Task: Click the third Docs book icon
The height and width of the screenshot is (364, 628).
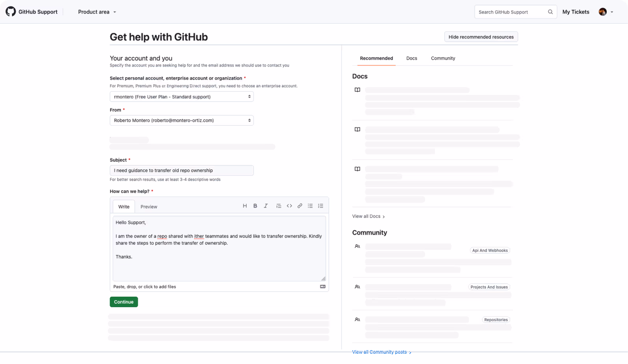Action: pyautogui.click(x=357, y=169)
